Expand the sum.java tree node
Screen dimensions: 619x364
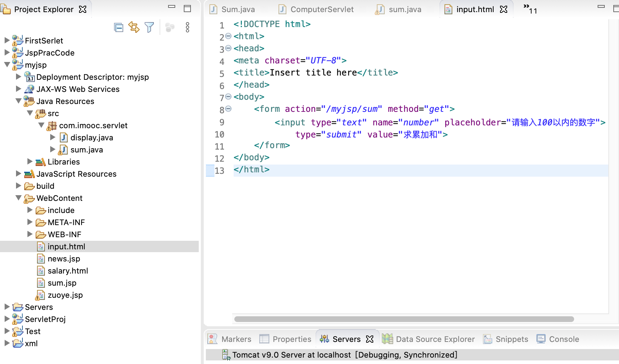(53, 149)
